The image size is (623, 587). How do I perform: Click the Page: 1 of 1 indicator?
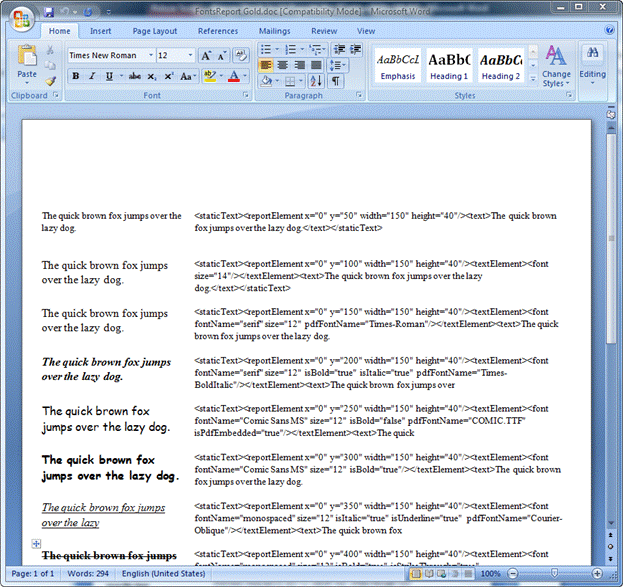pyautogui.click(x=33, y=573)
